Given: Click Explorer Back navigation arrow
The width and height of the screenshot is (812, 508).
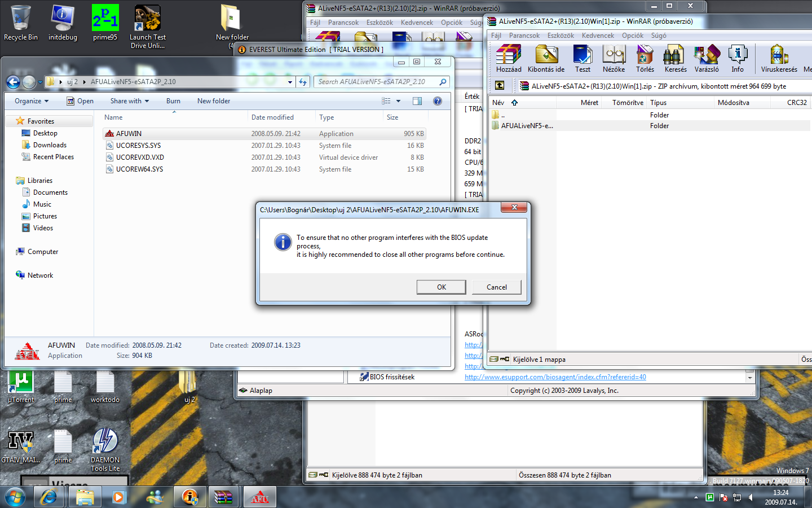Looking at the screenshot, I should pyautogui.click(x=14, y=82).
